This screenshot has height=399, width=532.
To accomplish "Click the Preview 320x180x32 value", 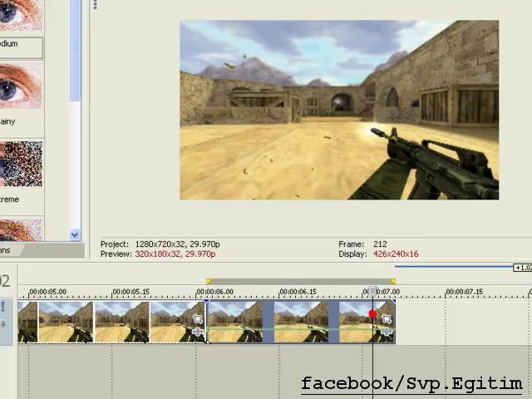I will (x=175, y=254).
